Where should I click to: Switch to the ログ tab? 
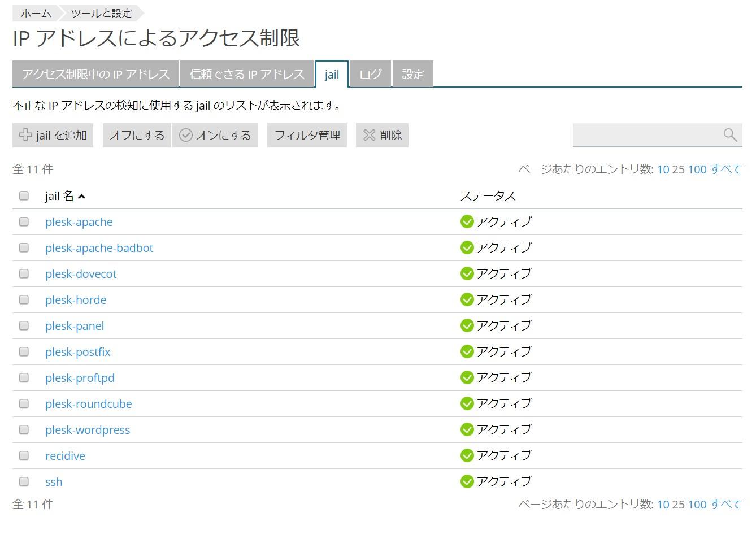click(x=371, y=74)
